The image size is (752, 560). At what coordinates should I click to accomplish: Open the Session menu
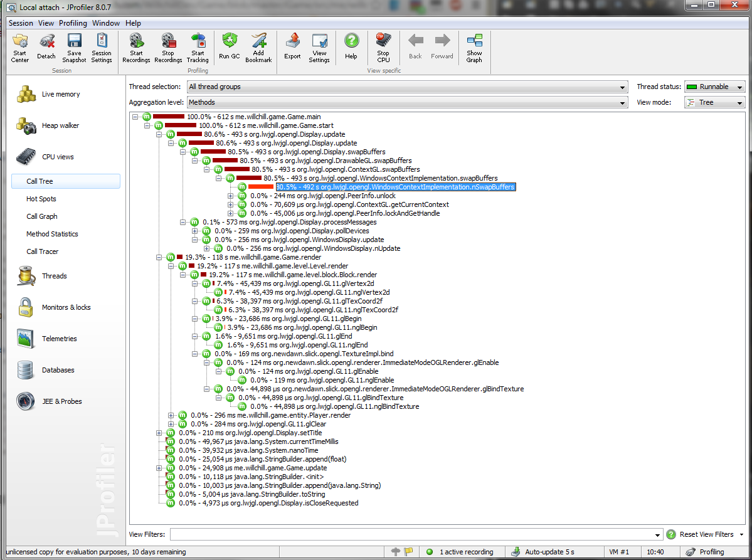(21, 23)
